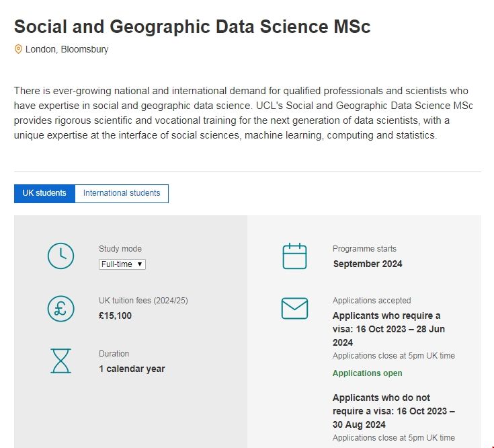
Task: Click the Social and Geographic Data Science MSc heading
Action: (x=192, y=27)
